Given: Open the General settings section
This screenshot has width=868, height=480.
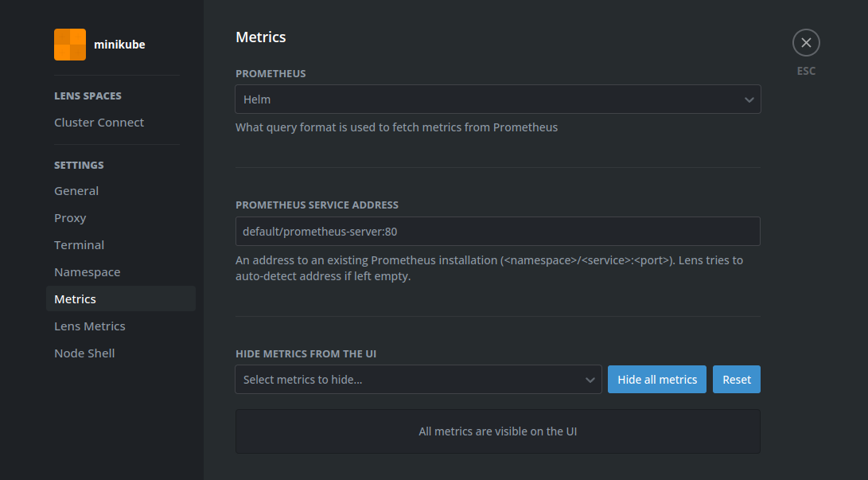Looking at the screenshot, I should coord(76,190).
